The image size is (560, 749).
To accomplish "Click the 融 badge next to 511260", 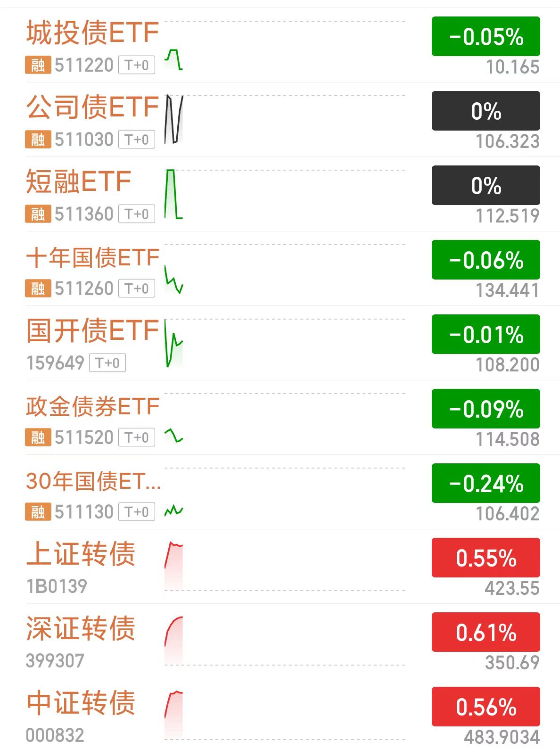I will pyautogui.click(x=38, y=288).
